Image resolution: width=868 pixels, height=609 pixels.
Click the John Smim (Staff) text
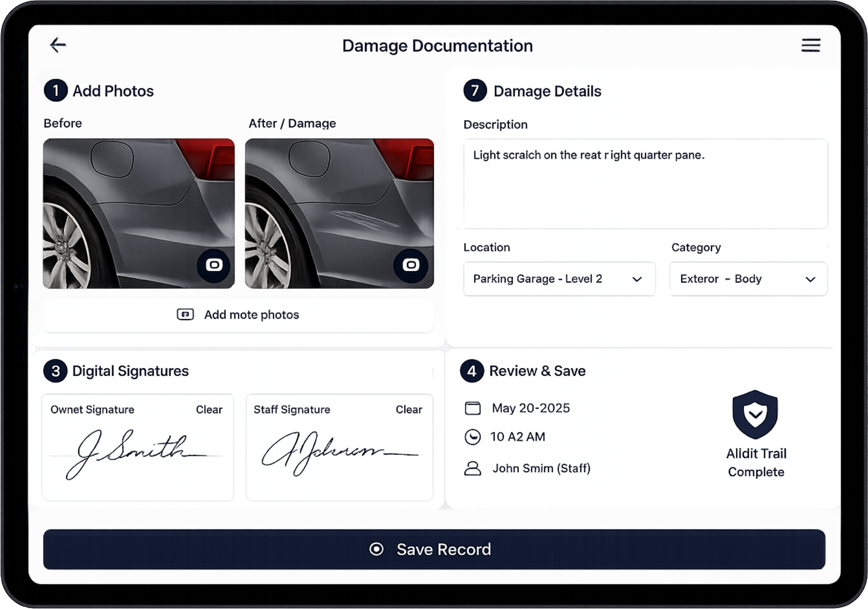coord(541,468)
